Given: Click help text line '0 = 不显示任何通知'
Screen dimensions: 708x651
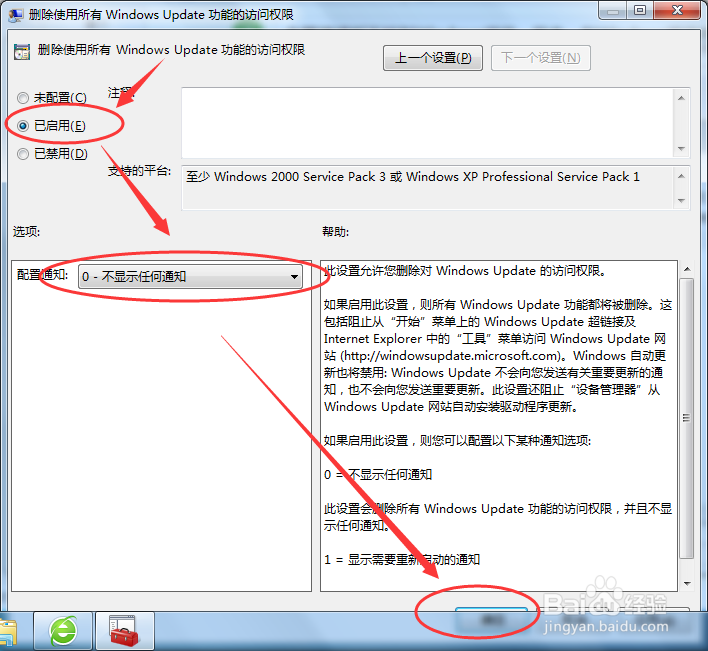Looking at the screenshot, I should [x=378, y=474].
